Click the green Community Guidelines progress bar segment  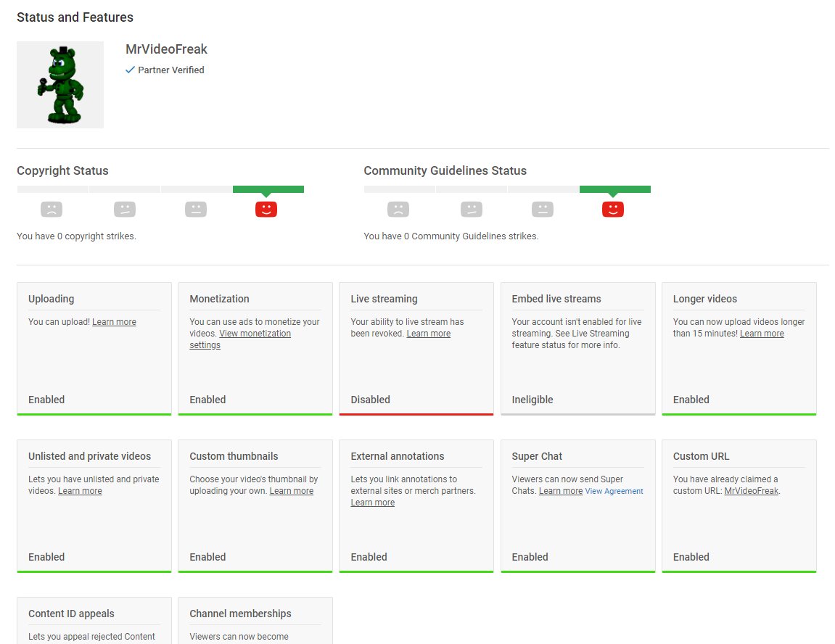point(615,189)
